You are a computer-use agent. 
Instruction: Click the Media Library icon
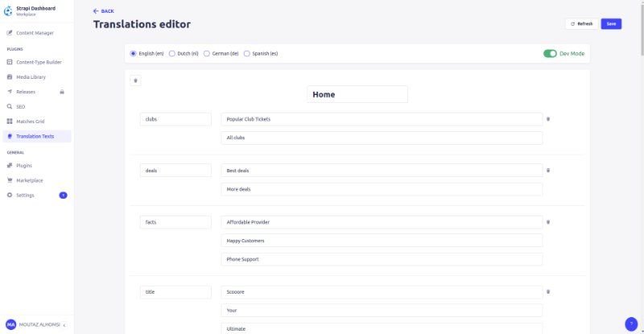(x=10, y=76)
